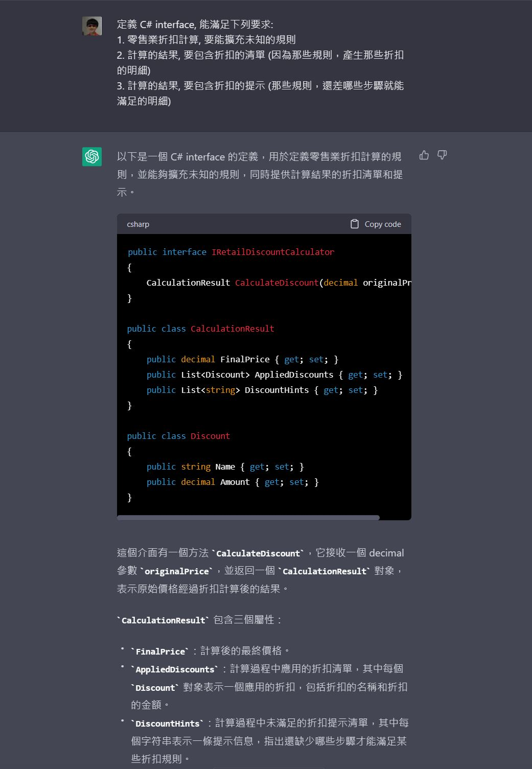Click the List<string> DiscountHints code line
The height and width of the screenshot is (769, 532).
coord(262,390)
